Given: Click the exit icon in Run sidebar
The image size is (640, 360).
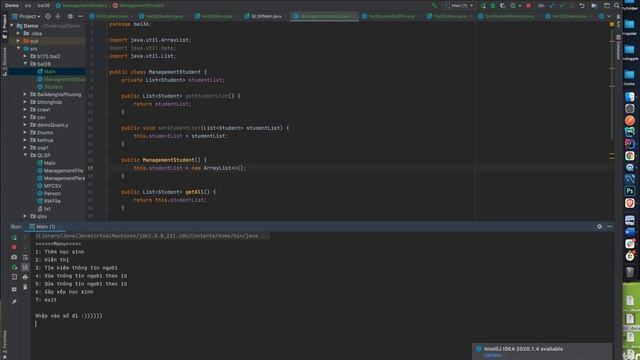Looking at the screenshot, I should tap(14, 277).
